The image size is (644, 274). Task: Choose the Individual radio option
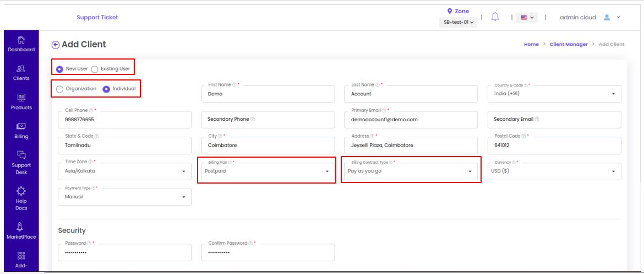[106, 89]
